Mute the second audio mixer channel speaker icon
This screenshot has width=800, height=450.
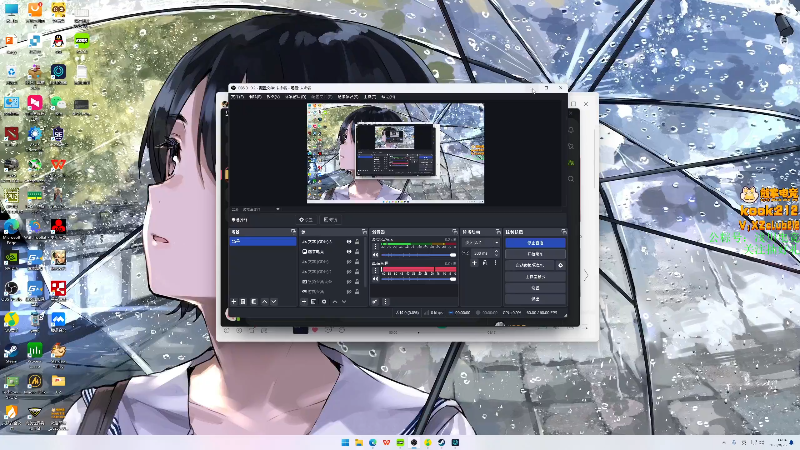click(x=376, y=279)
